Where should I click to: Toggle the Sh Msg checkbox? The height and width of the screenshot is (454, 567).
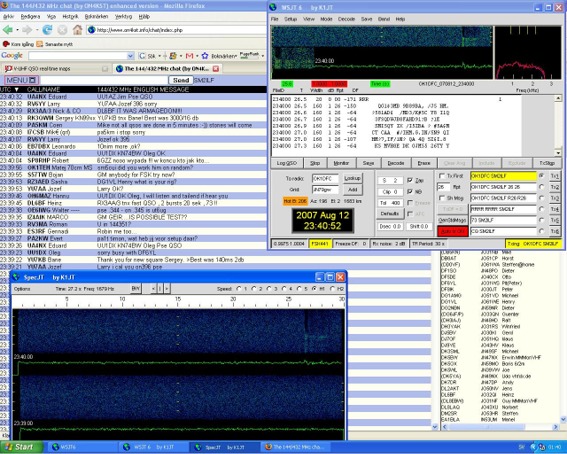[x=442, y=198]
